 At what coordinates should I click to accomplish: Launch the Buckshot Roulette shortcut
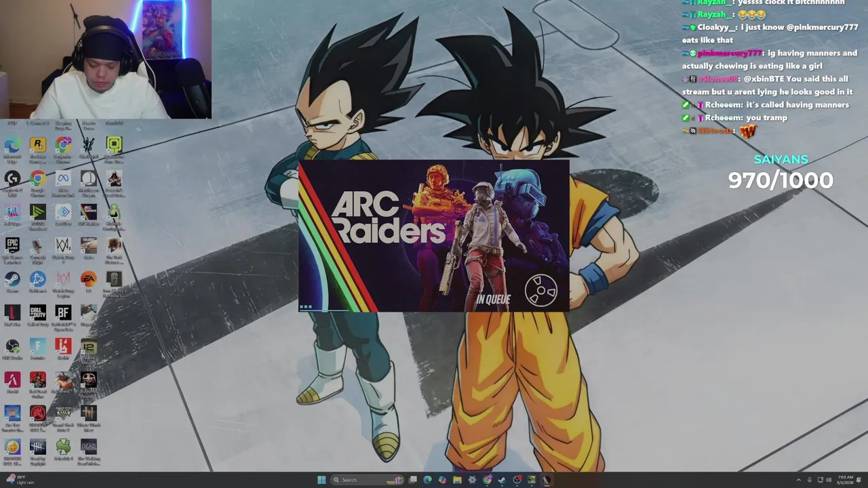pyautogui.click(x=89, y=384)
